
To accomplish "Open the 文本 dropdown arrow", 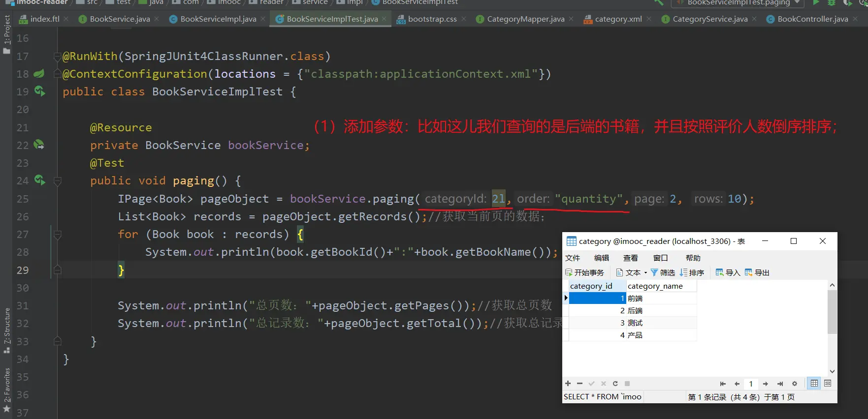I will 645,273.
